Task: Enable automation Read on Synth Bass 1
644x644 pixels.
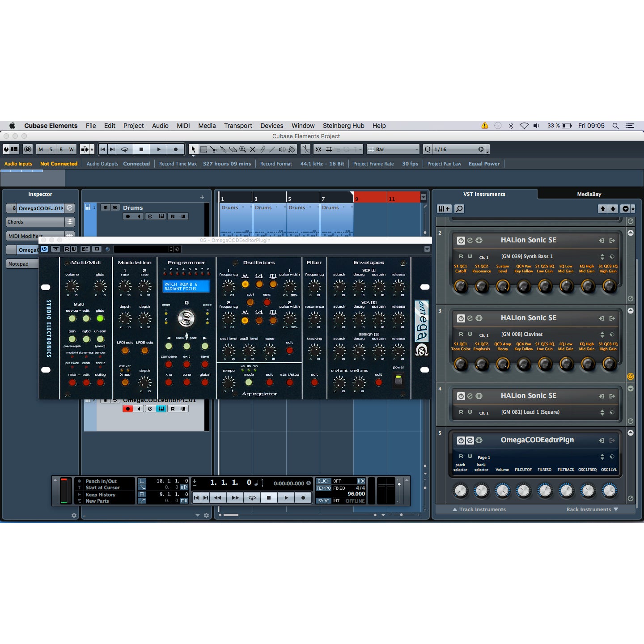Action: coord(461,256)
